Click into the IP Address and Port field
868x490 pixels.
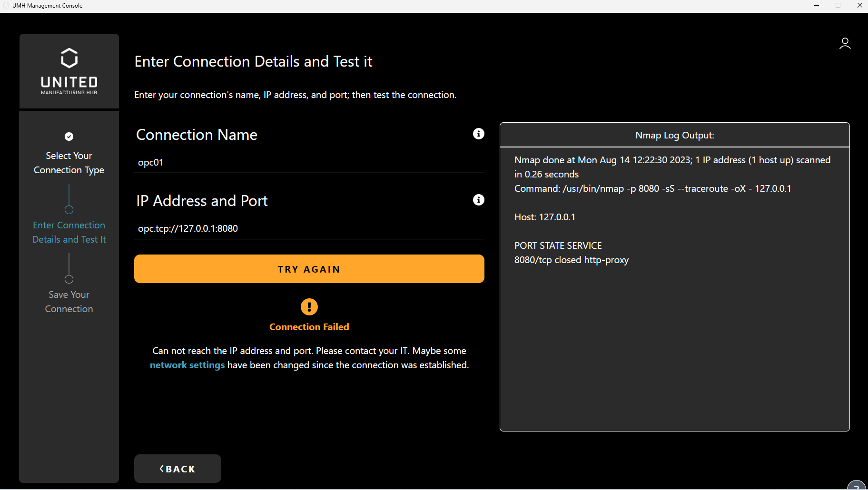click(309, 229)
